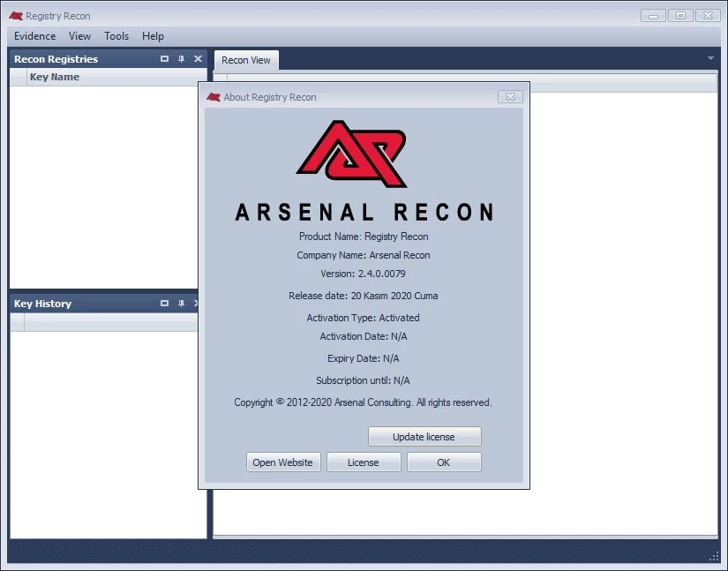Click the version text 2.4.0.0079
728x571 pixels.
pyautogui.click(x=381, y=274)
